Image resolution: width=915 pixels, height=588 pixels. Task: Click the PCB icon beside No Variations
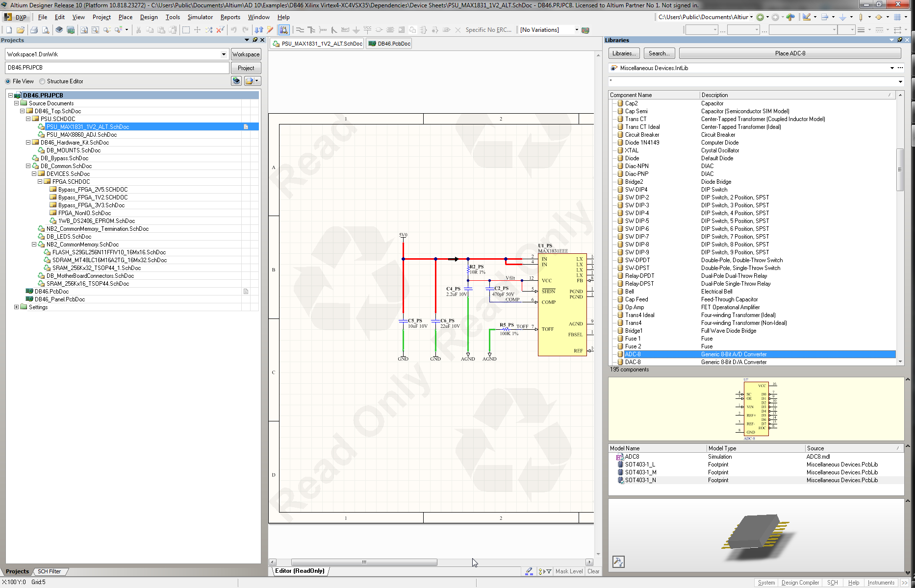point(585,30)
